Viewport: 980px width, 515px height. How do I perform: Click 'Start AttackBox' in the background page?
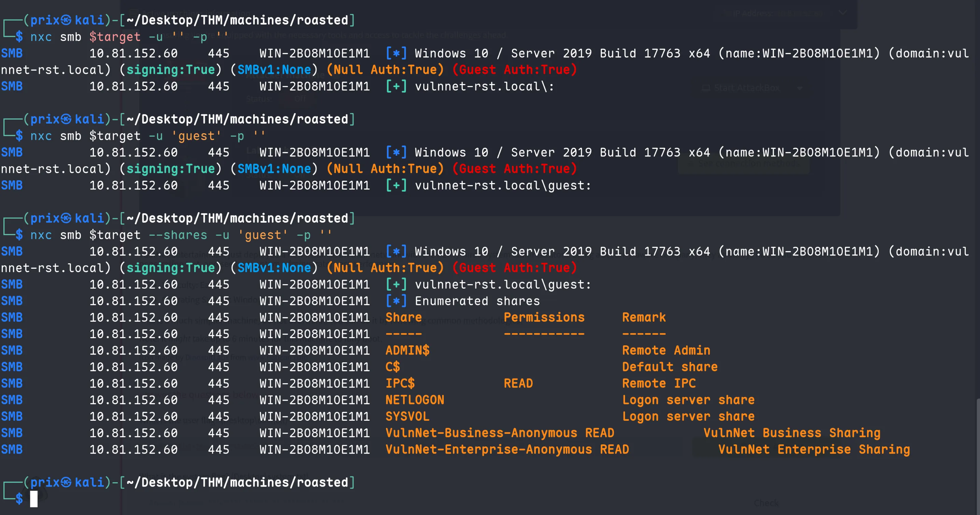(x=747, y=88)
